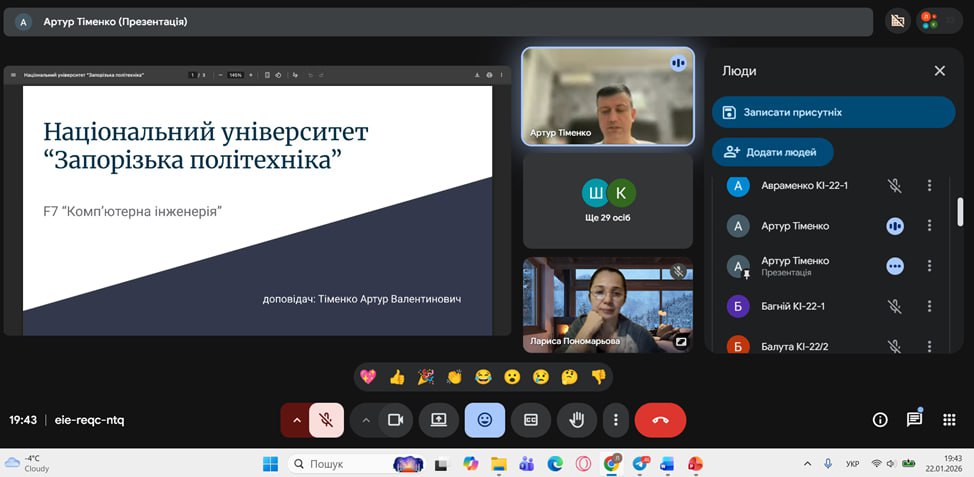Unmute the microphone in call controls
974x477 pixels.
coord(327,420)
